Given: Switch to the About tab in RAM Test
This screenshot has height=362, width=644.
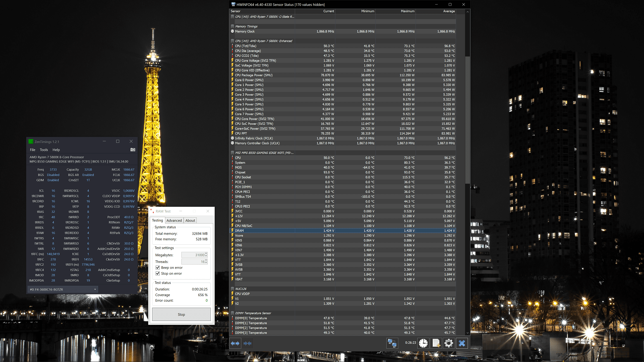Looking at the screenshot, I should (x=190, y=220).
